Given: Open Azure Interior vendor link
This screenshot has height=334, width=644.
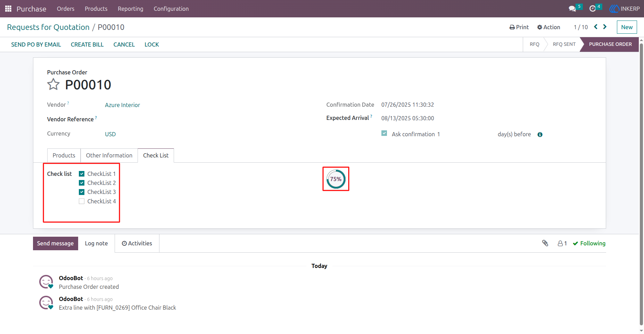Looking at the screenshot, I should point(123,105).
